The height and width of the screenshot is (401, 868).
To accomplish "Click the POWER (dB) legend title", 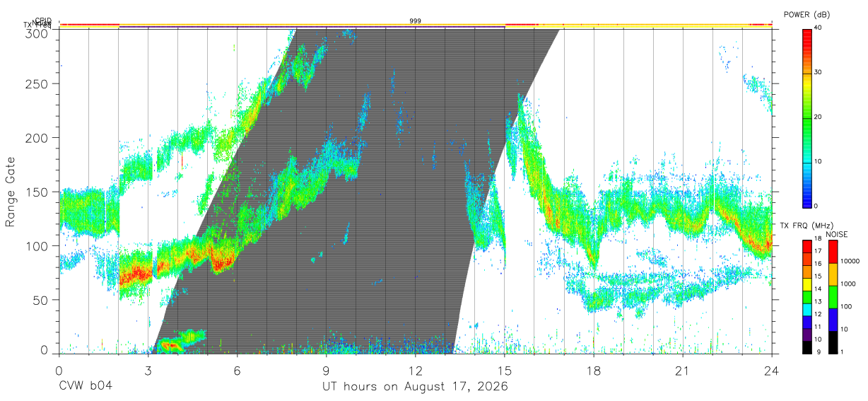I will click(x=807, y=15).
